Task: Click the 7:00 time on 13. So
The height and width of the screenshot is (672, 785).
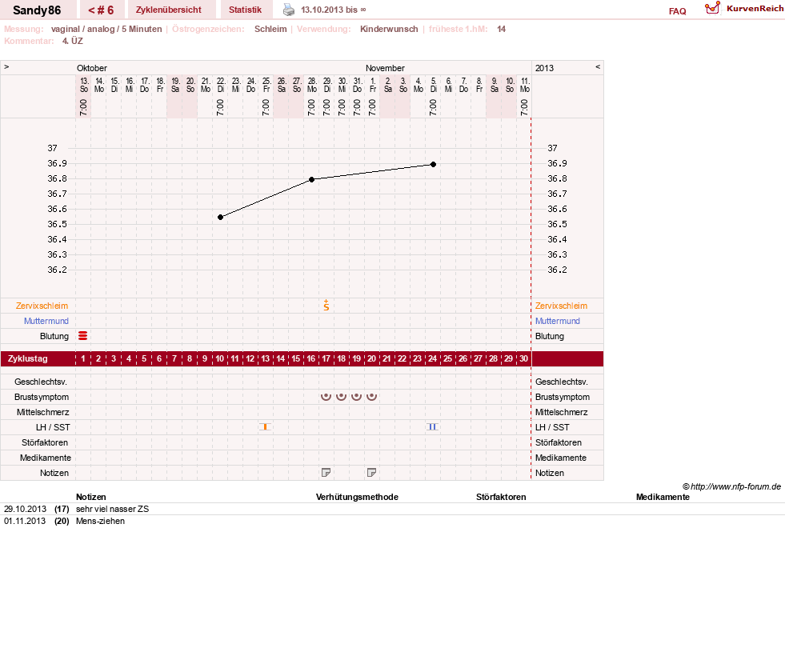Action: [83, 107]
